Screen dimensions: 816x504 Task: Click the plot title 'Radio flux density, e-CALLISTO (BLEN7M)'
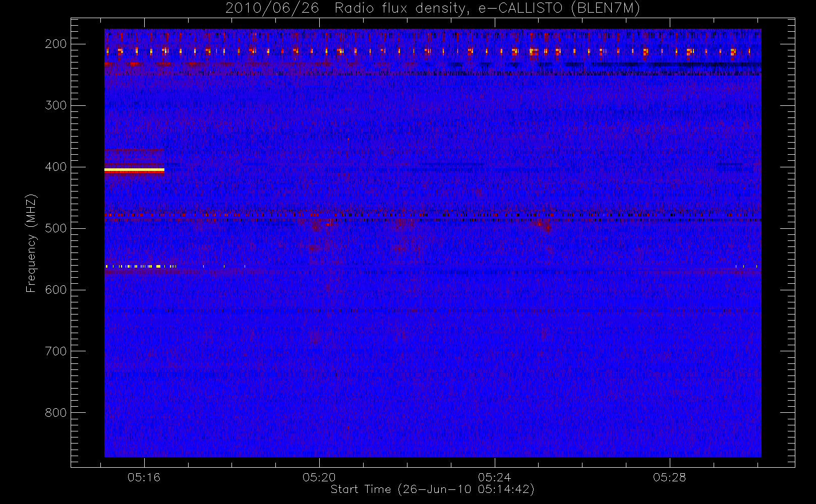coord(487,9)
